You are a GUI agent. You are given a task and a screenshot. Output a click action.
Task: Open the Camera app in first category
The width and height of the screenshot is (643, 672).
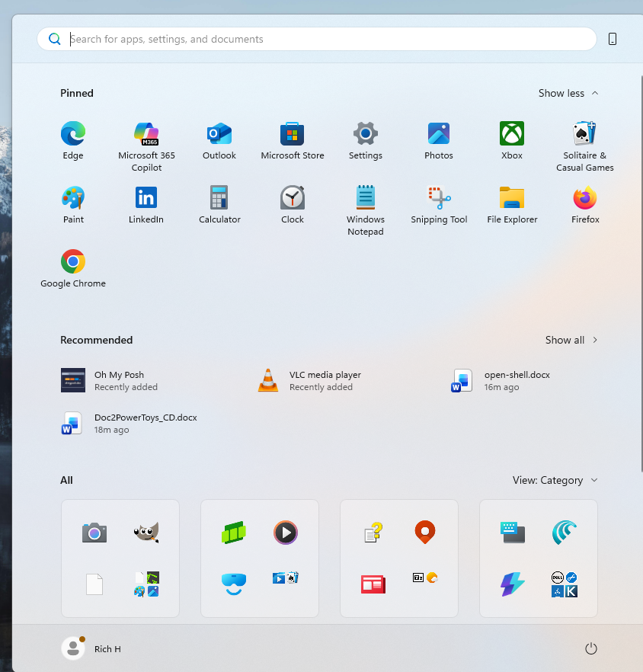point(94,533)
